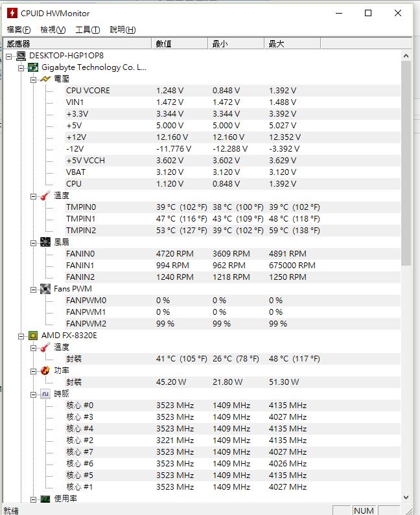
Task: Select the FANIN0 row
Action: 232,254
